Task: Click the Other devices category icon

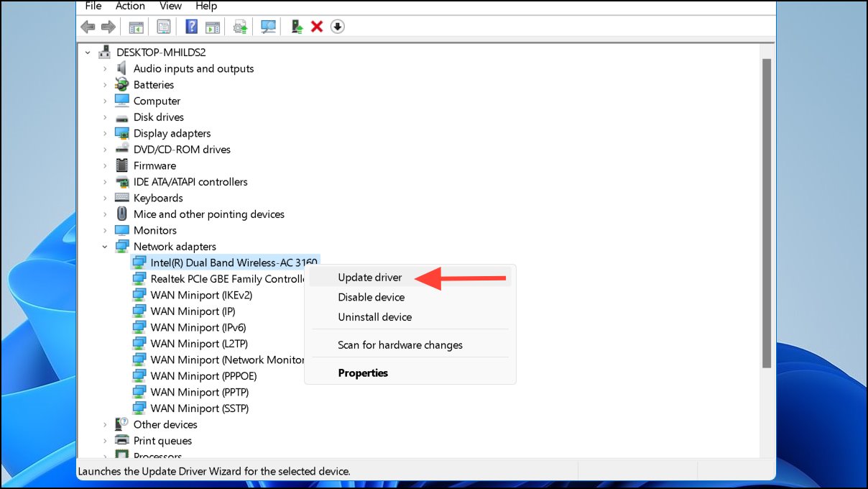Action: pos(121,424)
